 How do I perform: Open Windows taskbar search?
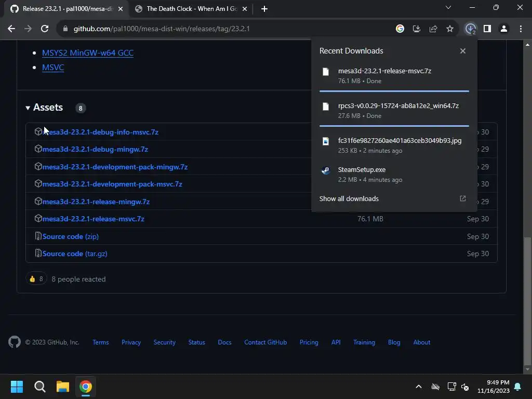point(39,387)
